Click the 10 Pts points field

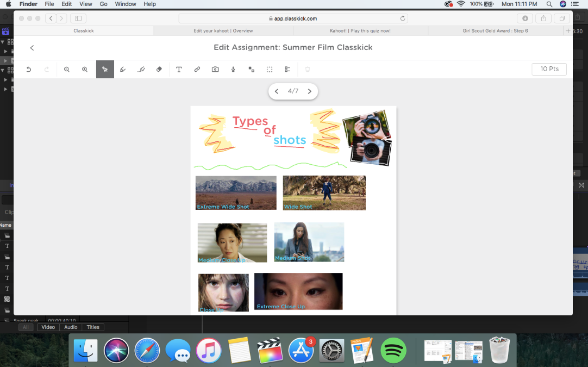click(549, 69)
